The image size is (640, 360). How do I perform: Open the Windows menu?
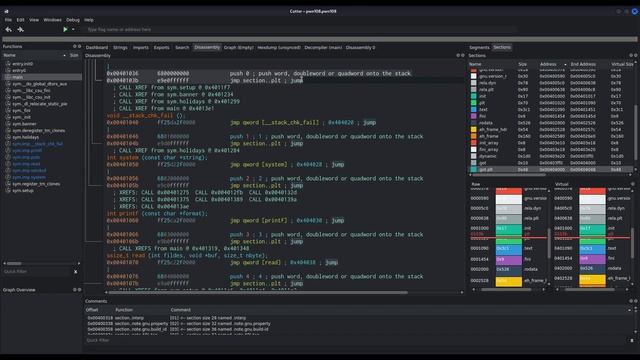[x=52, y=20]
